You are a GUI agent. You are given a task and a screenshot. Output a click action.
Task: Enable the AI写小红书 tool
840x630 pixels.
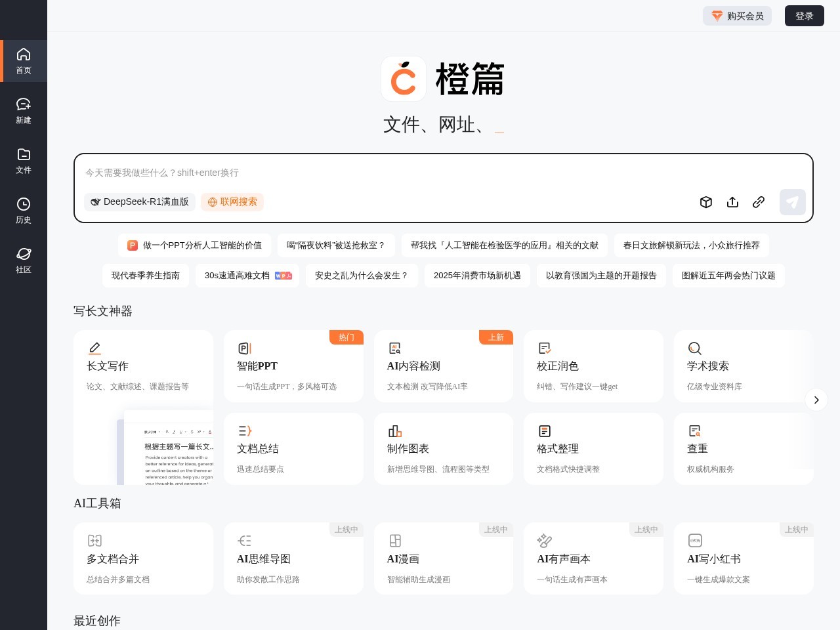point(744,558)
